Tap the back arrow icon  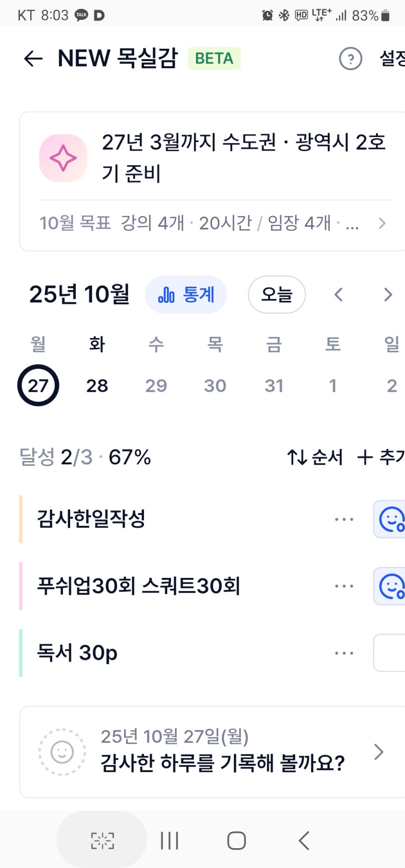point(33,59)
